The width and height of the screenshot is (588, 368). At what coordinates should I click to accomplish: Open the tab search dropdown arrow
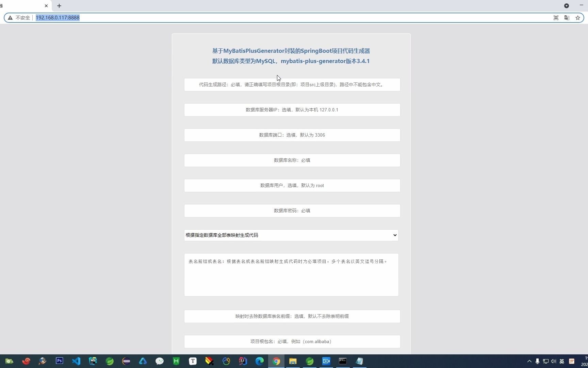pyautogui.click(x=567, y=6)
